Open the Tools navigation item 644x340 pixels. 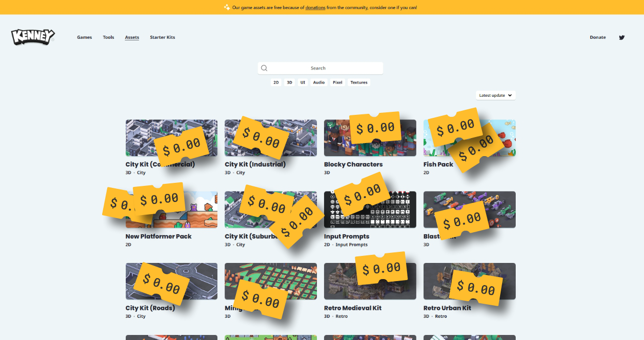point(109,37)
